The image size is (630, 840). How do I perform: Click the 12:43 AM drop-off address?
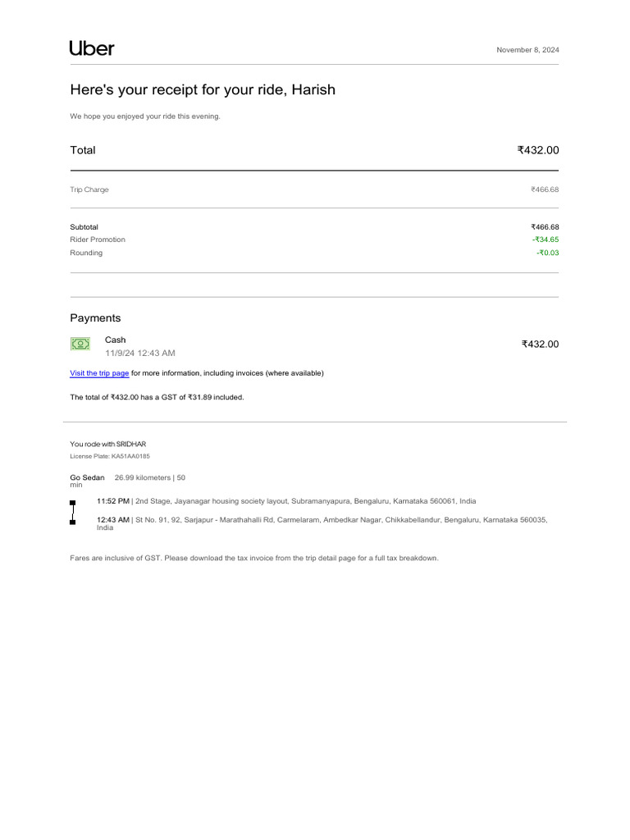point(322,520)
